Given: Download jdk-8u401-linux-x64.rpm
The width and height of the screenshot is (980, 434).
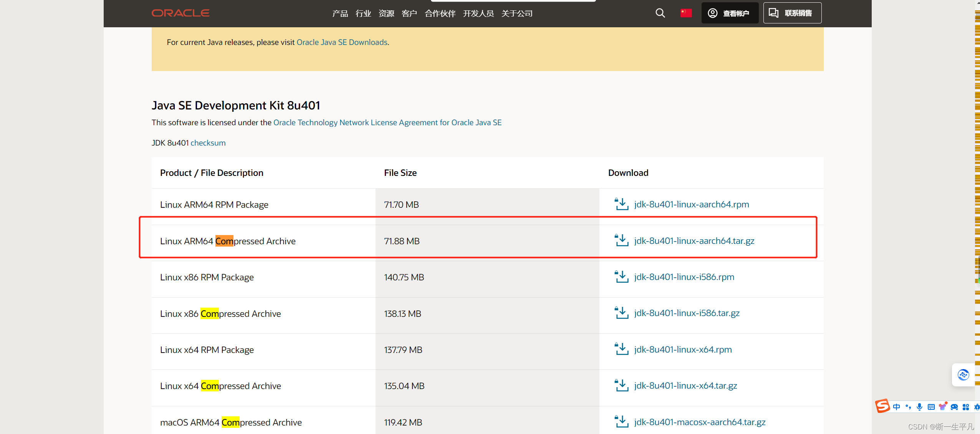Looking at the screenshot, I should click(683, 350).
